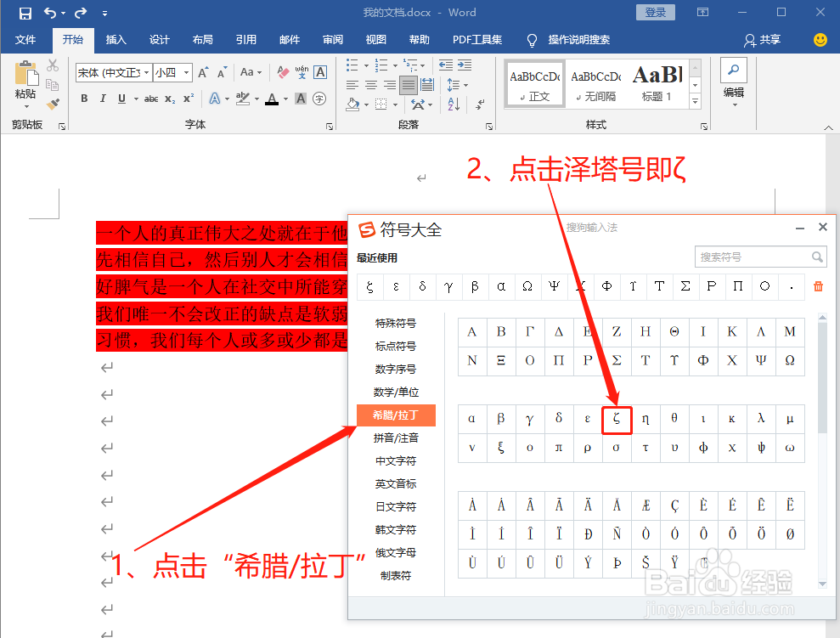Toggle character shading with the gray A

(x=301, y=99)
